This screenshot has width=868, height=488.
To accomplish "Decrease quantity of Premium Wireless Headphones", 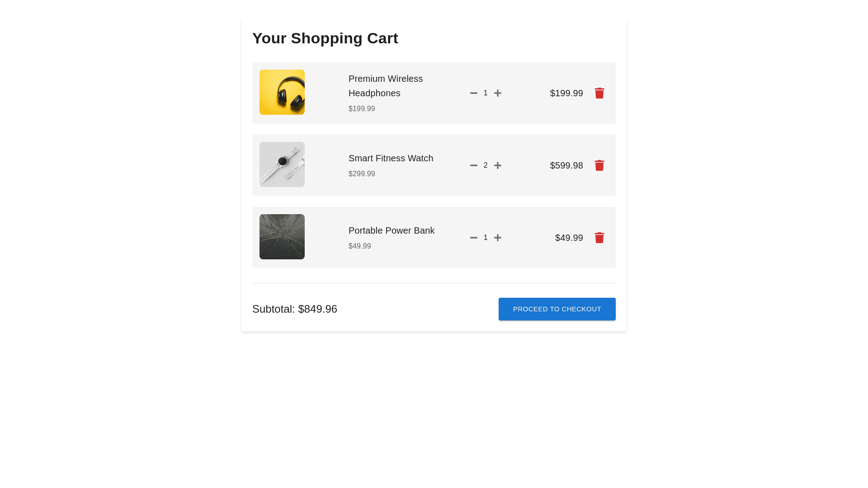I will [x=473, y=93].
